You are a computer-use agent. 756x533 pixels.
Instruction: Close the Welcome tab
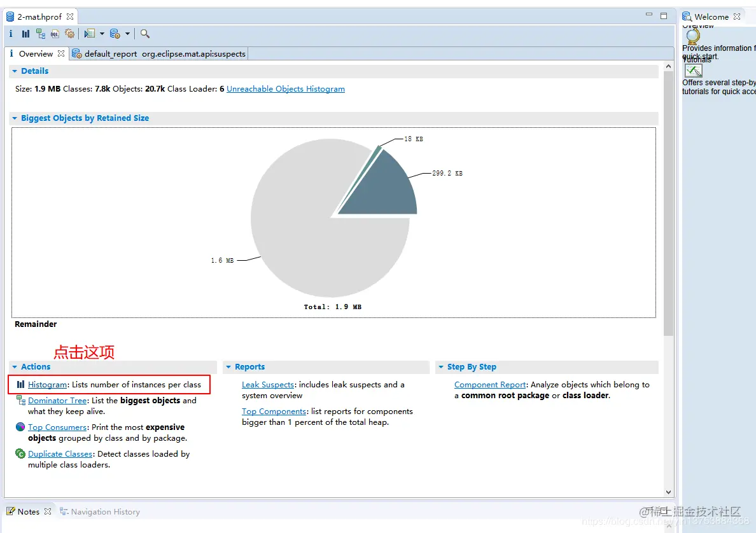[737, 17]
